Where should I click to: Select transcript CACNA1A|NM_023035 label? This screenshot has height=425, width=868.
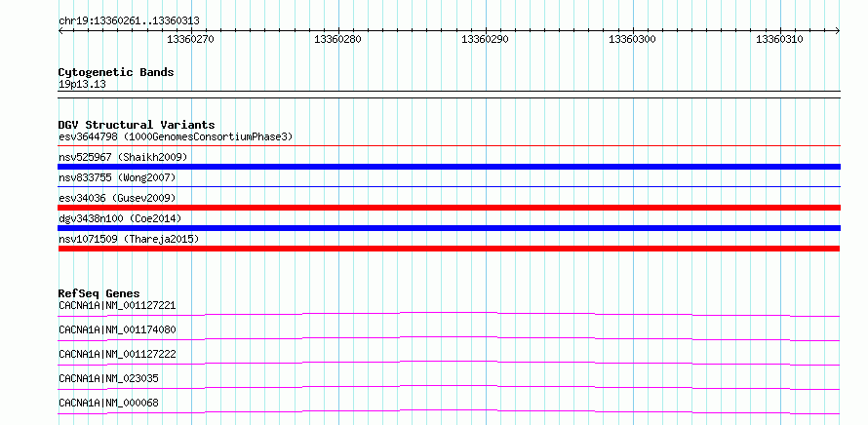tap(108, 378)
